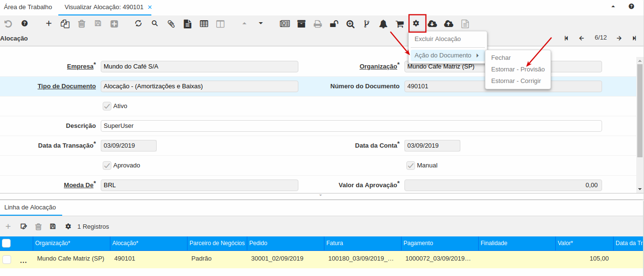Toggle the Aprovado checkbox
Image resolution: width=644 pixels, height=276 pixels.
(107, 166)
